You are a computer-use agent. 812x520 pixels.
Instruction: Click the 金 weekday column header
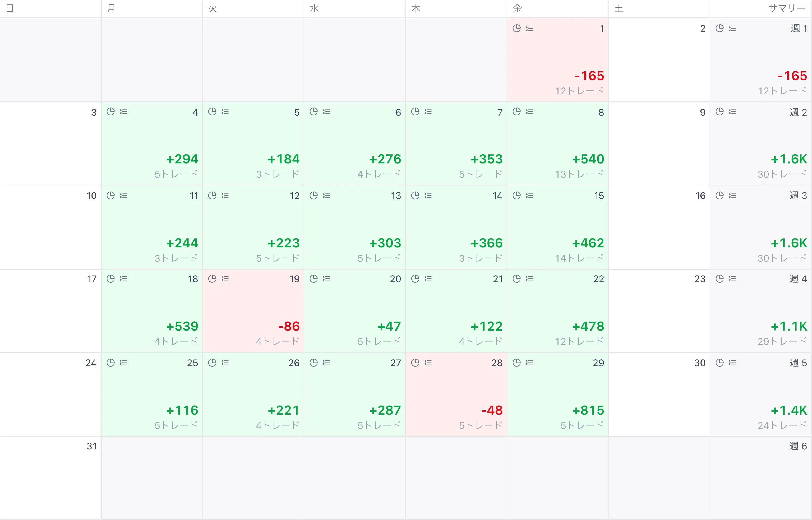517,8
